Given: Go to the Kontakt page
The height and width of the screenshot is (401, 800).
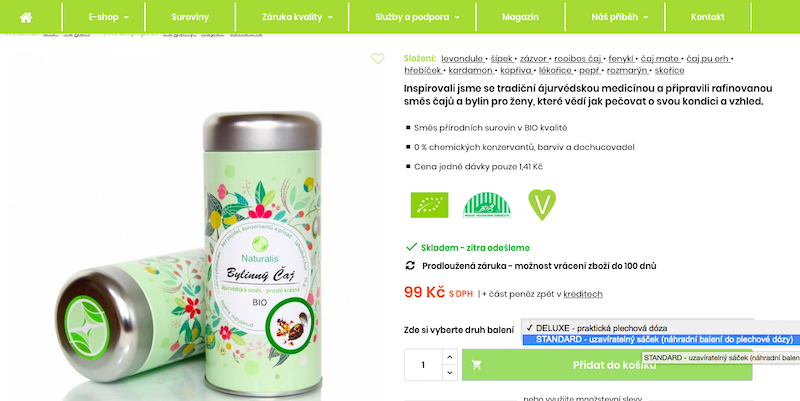Looking at the screenshot, I should [708, 17].
